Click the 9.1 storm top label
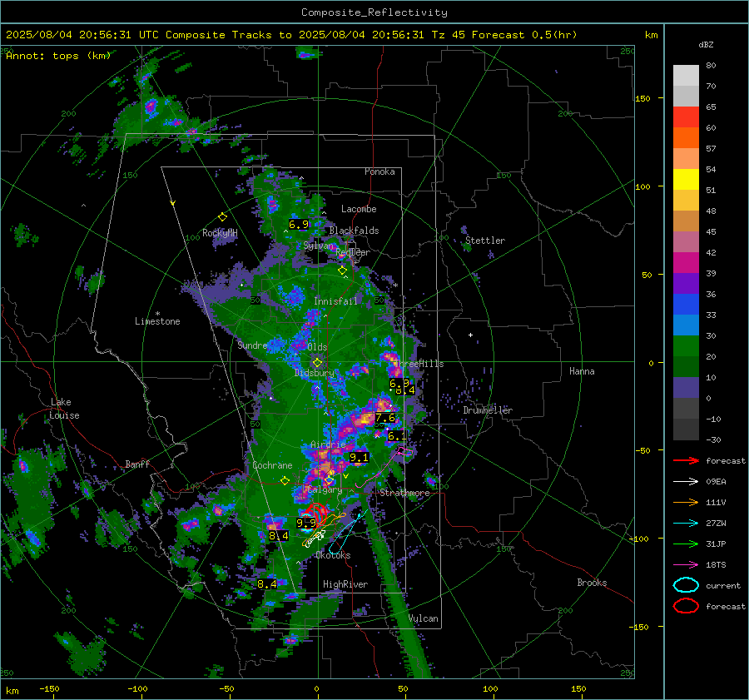This screenshot has height=700, width=749. [359, 457]
